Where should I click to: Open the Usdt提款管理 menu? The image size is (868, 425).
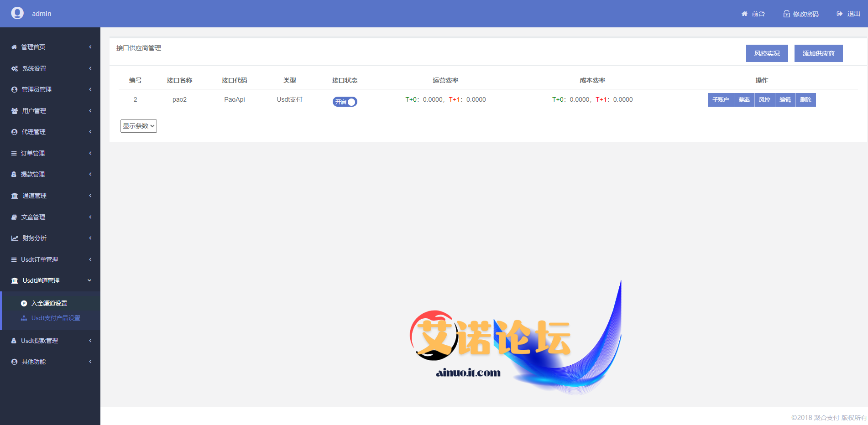(x=50, y=341)
